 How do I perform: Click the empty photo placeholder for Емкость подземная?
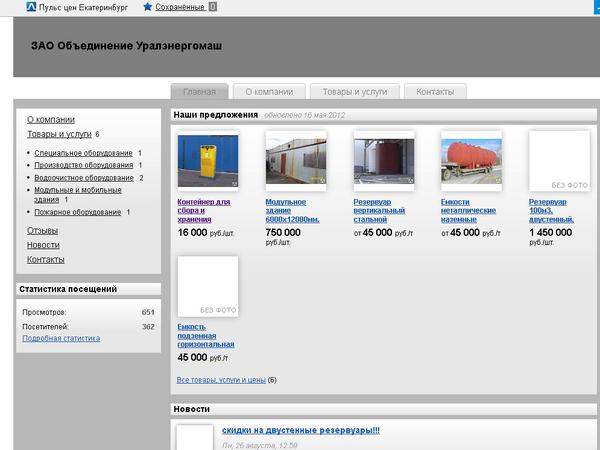(x=207, y=286)
